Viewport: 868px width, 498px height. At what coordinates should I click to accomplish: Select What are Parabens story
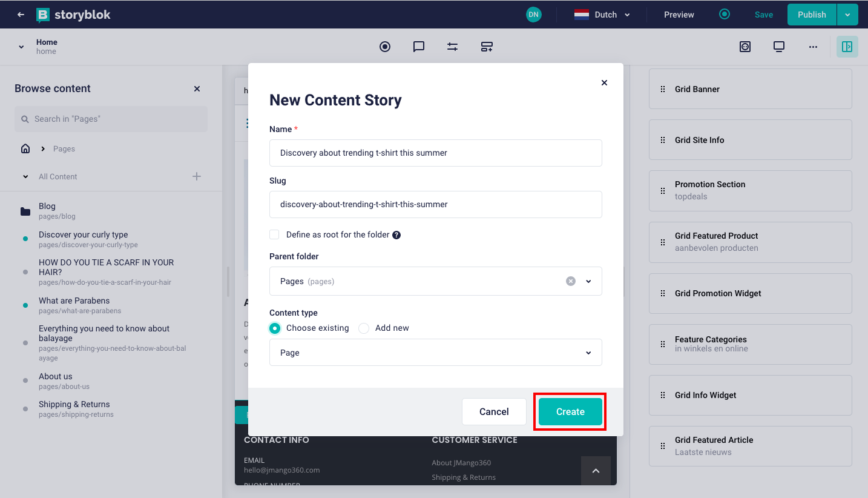pos(74,300)
